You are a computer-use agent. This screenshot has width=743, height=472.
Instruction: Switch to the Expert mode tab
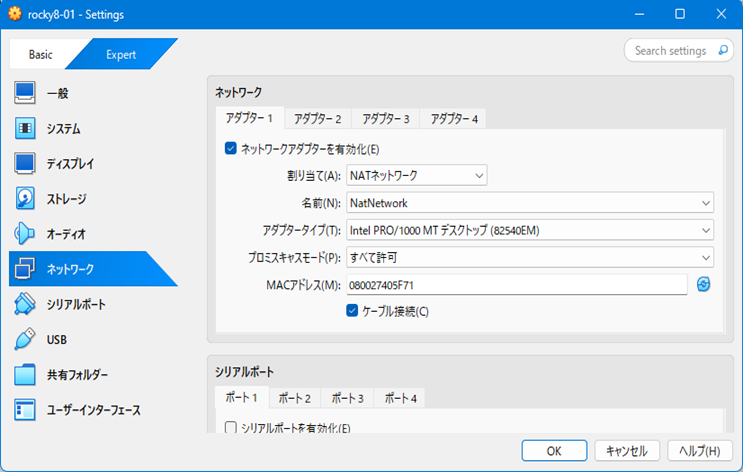tap(121, 54)
